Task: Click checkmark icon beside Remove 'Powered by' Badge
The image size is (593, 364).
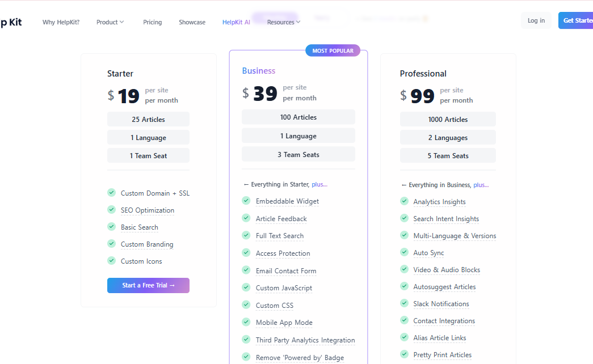Action: (246, 357)
